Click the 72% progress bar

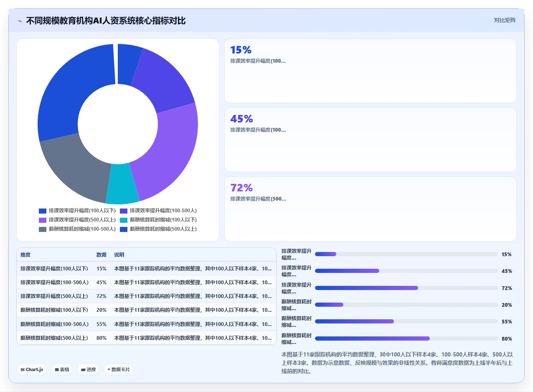[x=406, y=288]
